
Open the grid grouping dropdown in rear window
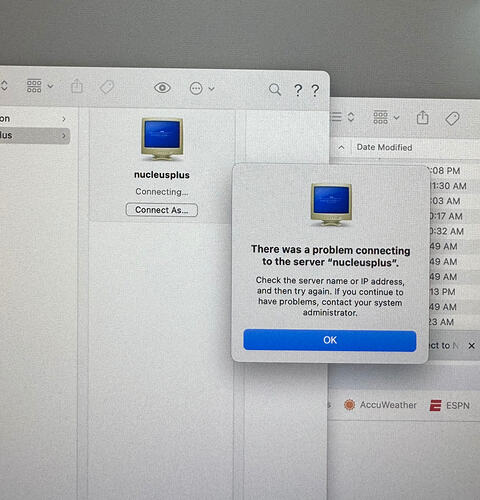tap(386, 117)
